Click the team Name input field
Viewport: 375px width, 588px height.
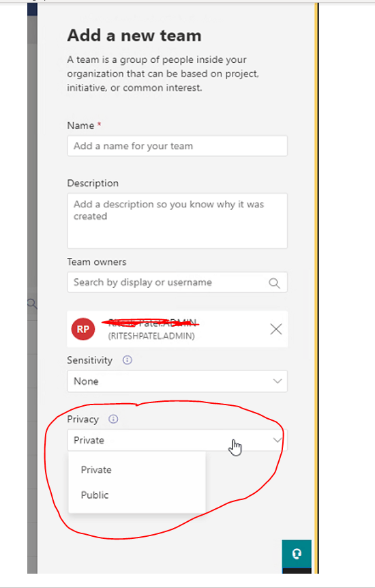pos(177,146)
